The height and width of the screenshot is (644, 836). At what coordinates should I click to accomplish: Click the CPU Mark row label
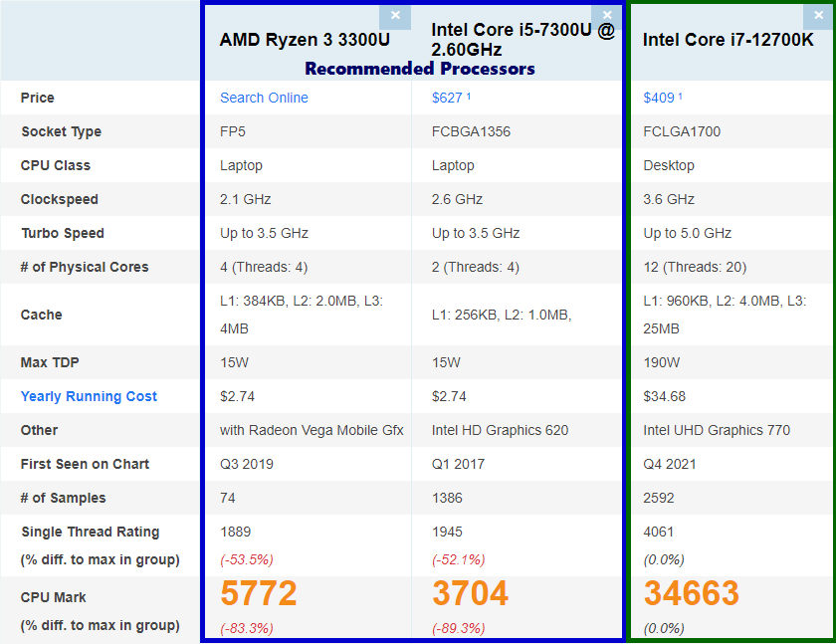pyautogui.click(x=53, y=597)
